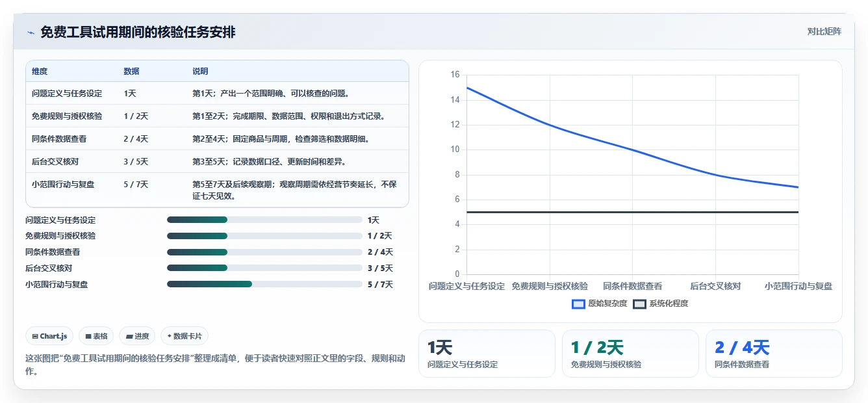Image resolution: width=868 pixels, height=403 pixels.
Task: Select the 进度 tag chip
Action: tap(137, 336)
